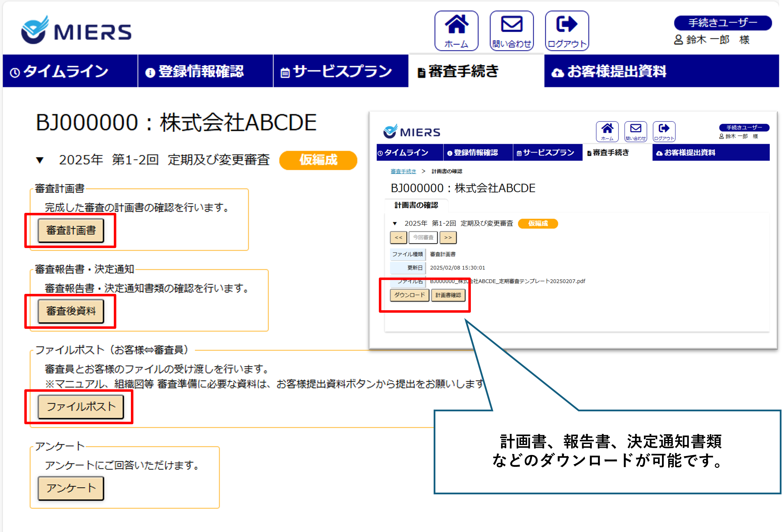Screen dimensions: 783x532
Task: Collapse the inset 2025年 第1-2回 triangle
Action: pos(395,224)
